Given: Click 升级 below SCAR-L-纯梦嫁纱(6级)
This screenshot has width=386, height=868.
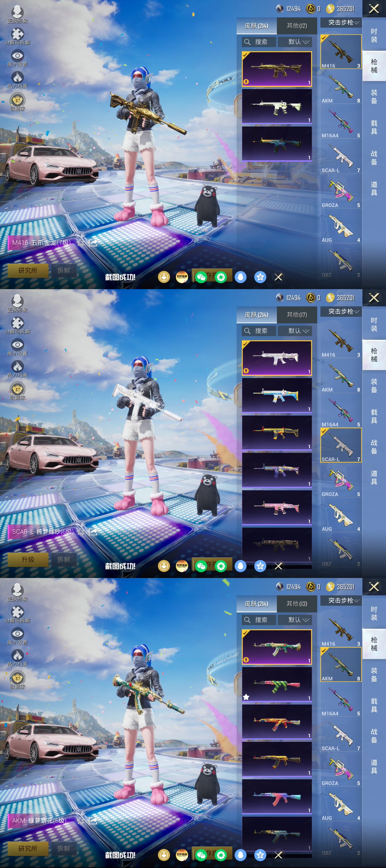Looking at the screenshot, I should [28, 560].
